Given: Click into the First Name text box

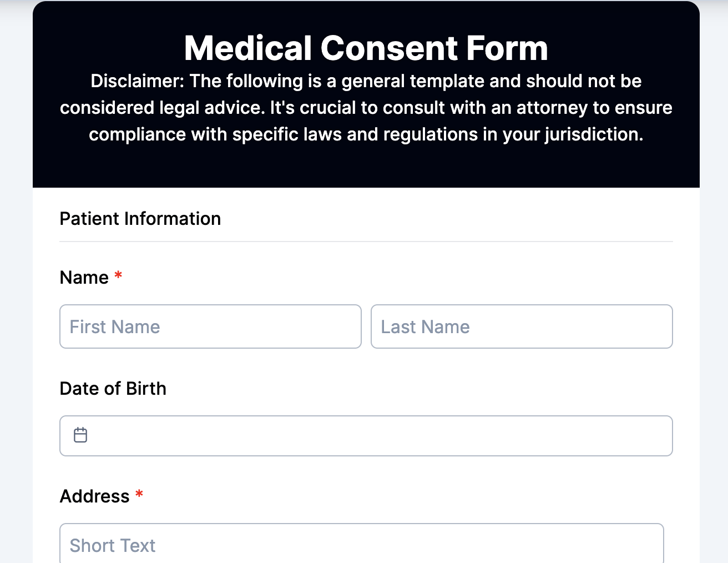Looking at the screenshot, I should tap(210, 326).
